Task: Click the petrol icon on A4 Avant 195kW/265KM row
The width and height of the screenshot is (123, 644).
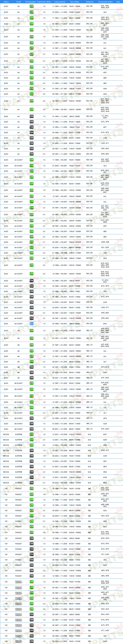Action: click(x=31, y=242)
